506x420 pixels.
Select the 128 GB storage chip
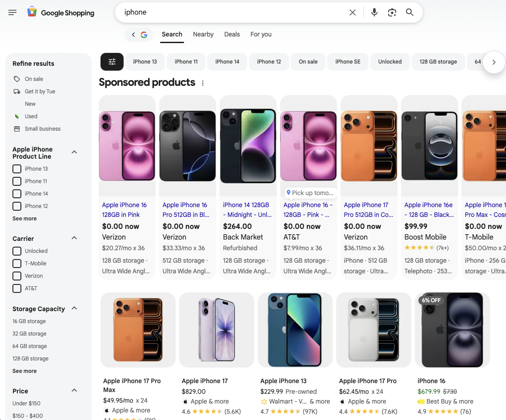438,62
